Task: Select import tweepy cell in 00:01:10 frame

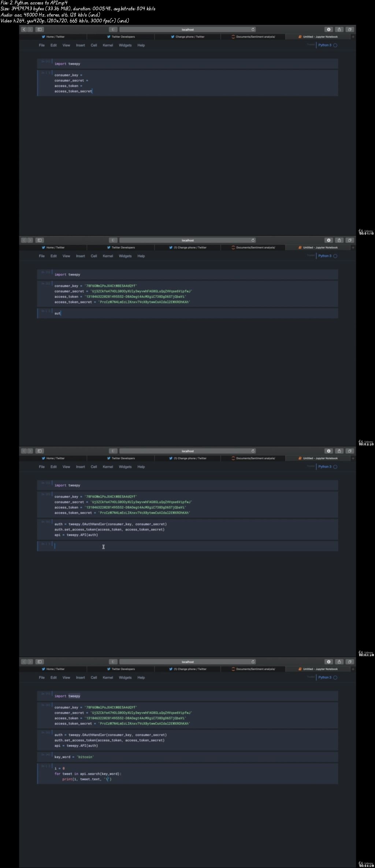Action: [x=187, y=64]
